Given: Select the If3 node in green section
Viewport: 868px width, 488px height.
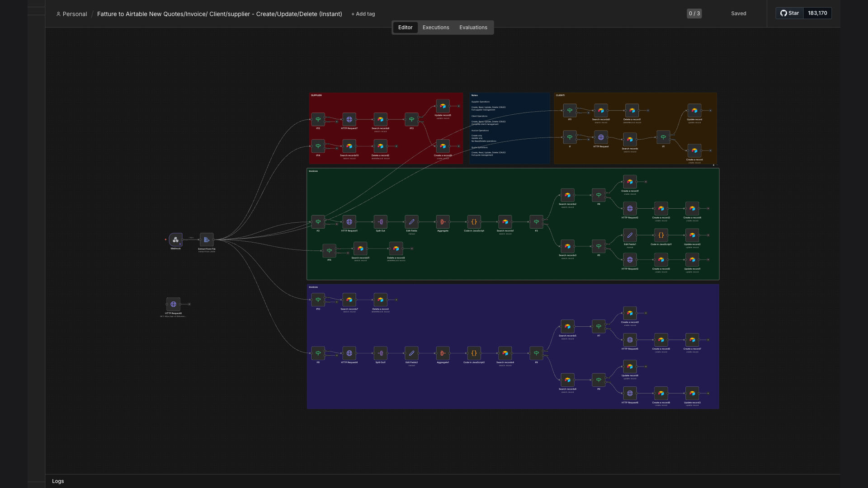Looking at the screenshot, I should coord(536,222).
